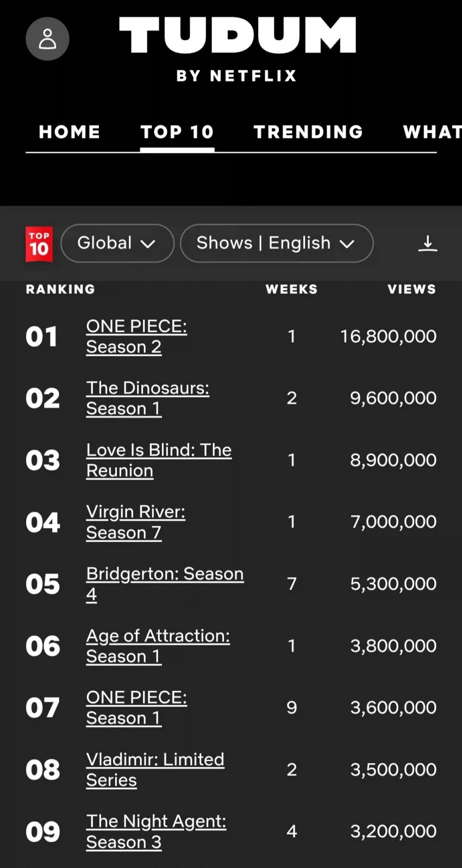This screenshot has width=462, height=868.
Task: Open Age of Attraction: Season 1
Action: pos(158,646)
